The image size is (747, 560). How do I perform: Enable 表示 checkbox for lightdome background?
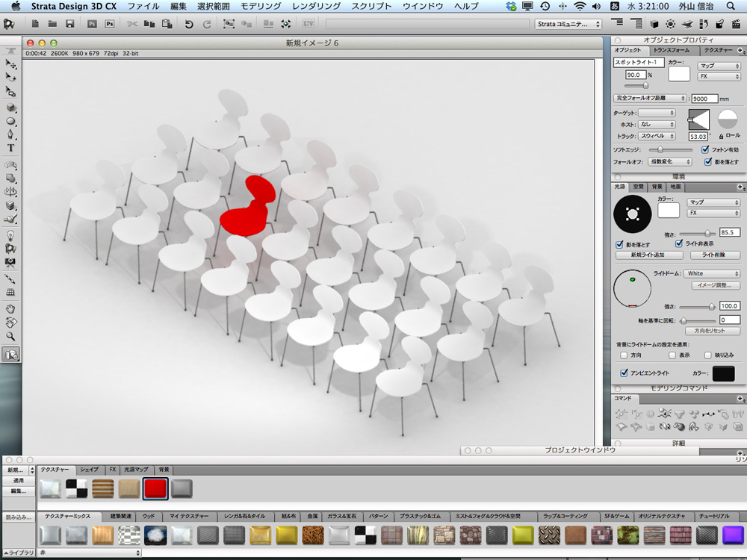pos(672,355)
